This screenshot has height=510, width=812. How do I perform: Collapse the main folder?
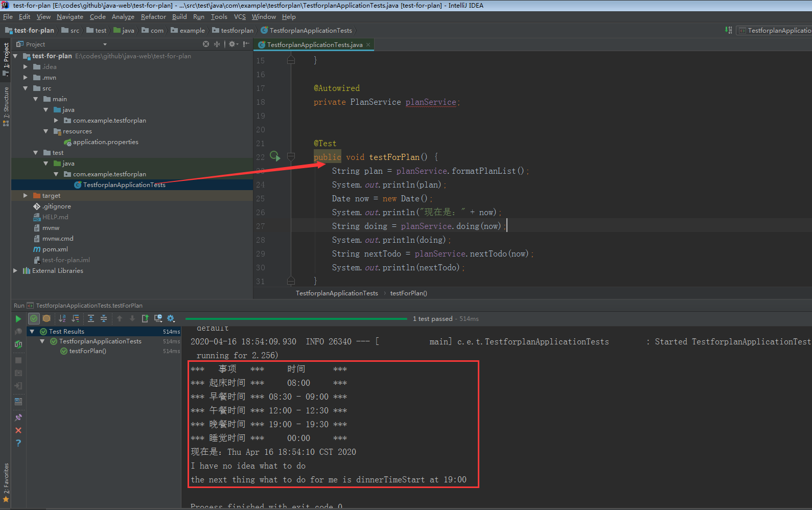click(36, 99)
